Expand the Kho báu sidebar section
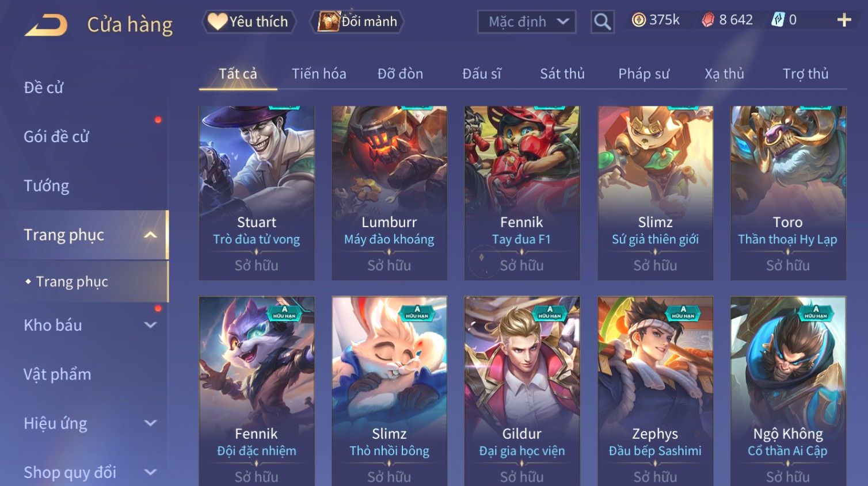 coord(150,325)
